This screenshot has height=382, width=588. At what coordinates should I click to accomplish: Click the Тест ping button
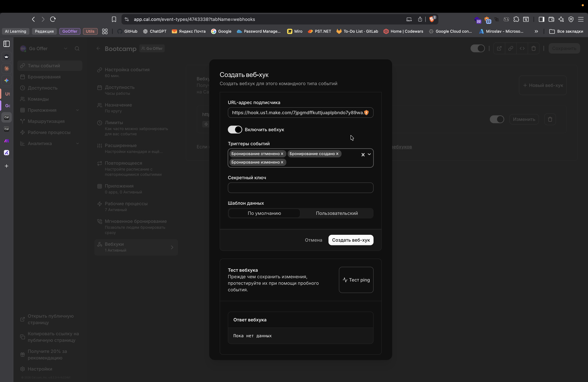coord(356,280)
